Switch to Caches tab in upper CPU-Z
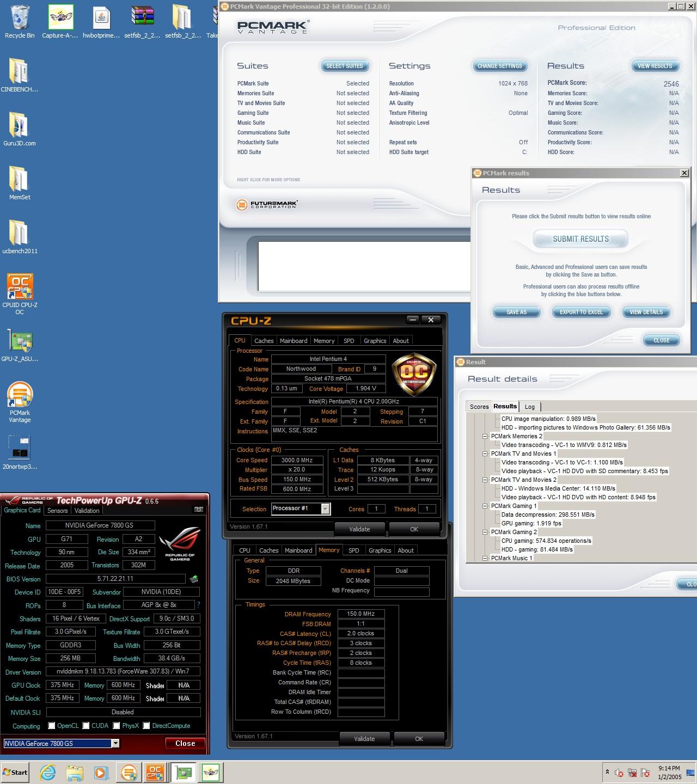This screenshot has height=784, width=697. 264,341
